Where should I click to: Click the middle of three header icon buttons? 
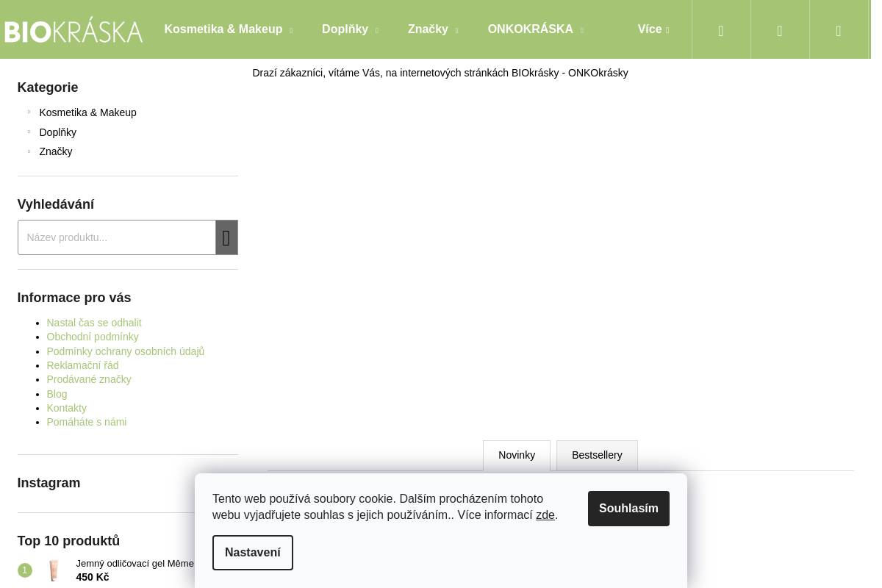coord(780,29)
